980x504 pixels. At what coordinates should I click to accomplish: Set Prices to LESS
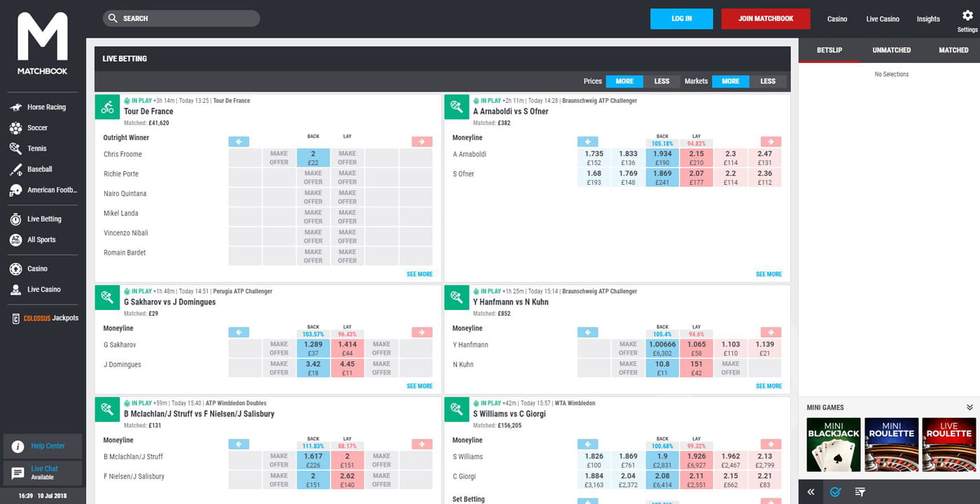click(x=661, y=81)
